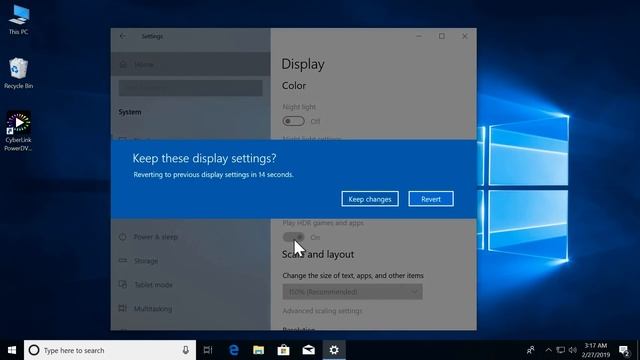Open the Recycle Bin desktop icon
Image resolution: width=640 pixels, height=360 pixels.
point(18,73)
